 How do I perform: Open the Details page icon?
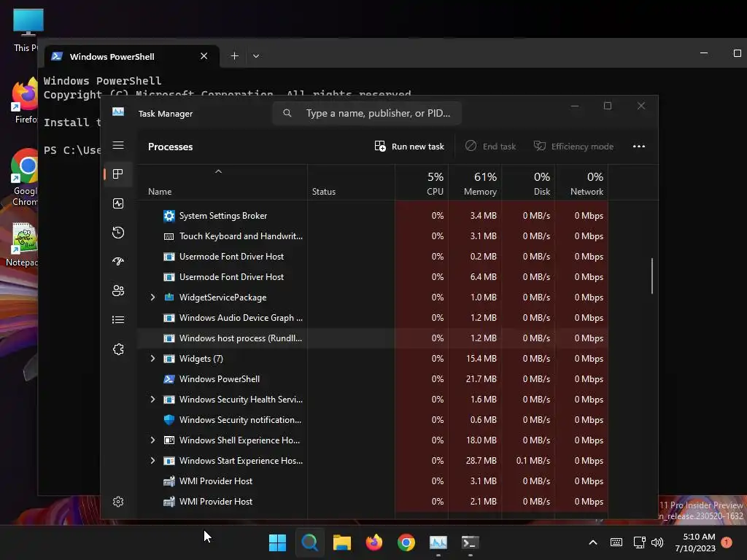pos(118,319)
